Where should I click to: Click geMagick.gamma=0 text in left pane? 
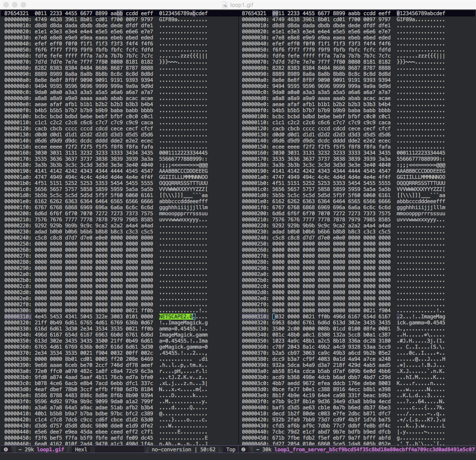point(183,347)
